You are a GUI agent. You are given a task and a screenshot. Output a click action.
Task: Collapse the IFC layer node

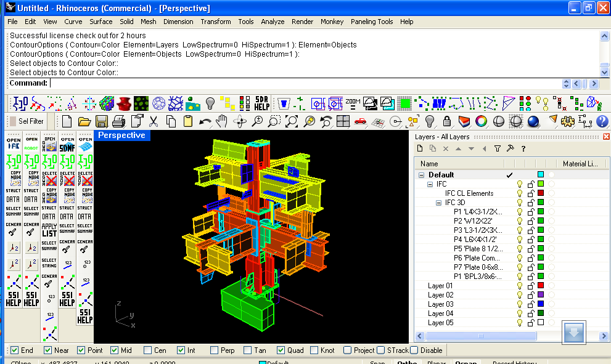click(x=430, y=184)
